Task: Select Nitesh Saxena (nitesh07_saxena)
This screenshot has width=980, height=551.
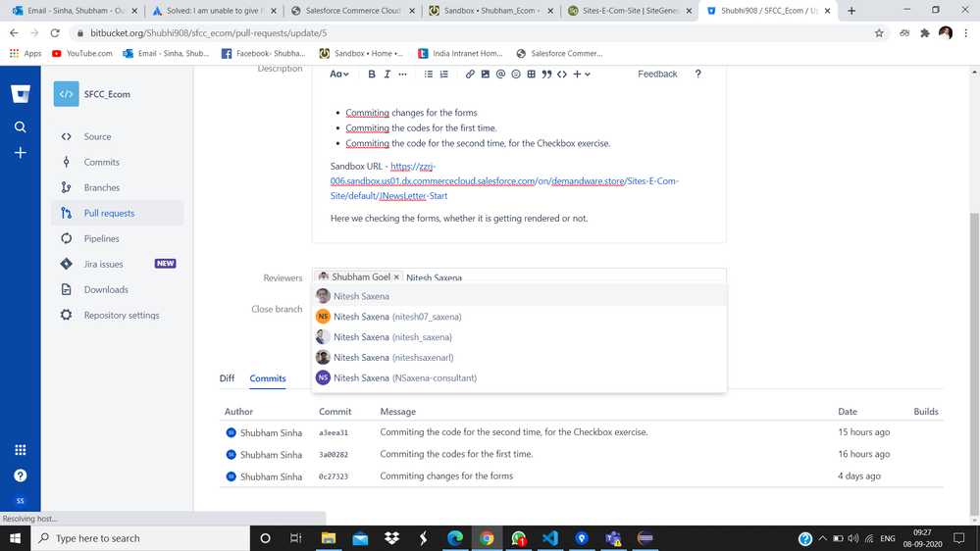Action: [x=519, y=317]
